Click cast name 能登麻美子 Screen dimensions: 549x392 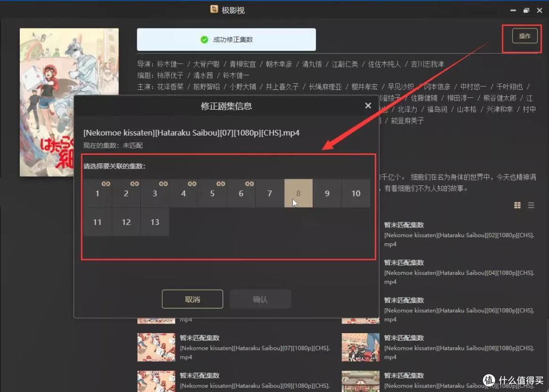coord(408,121)
